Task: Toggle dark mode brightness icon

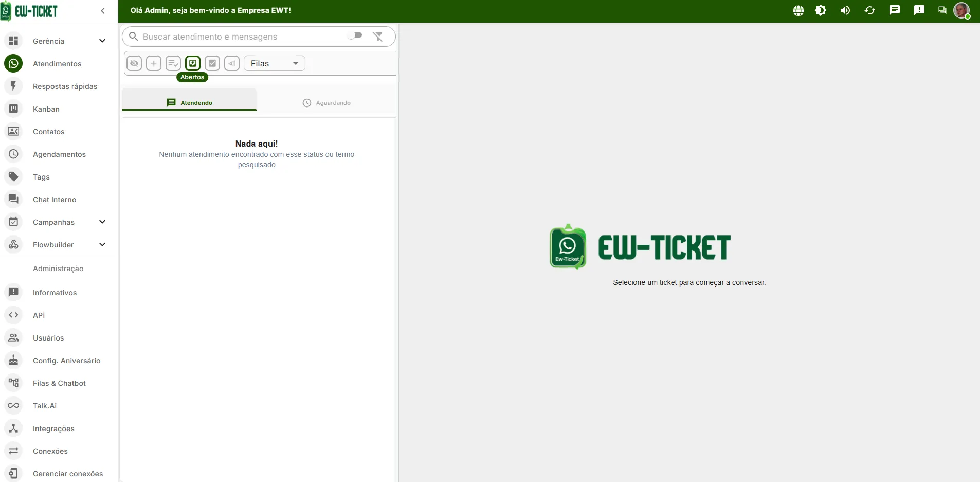Action: point(821,10)
